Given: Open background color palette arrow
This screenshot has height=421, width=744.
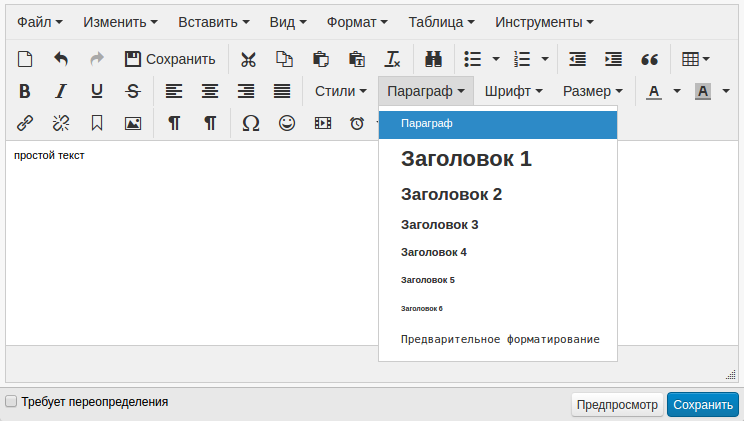Looking at the screenshot, I should tap(726, 91).
